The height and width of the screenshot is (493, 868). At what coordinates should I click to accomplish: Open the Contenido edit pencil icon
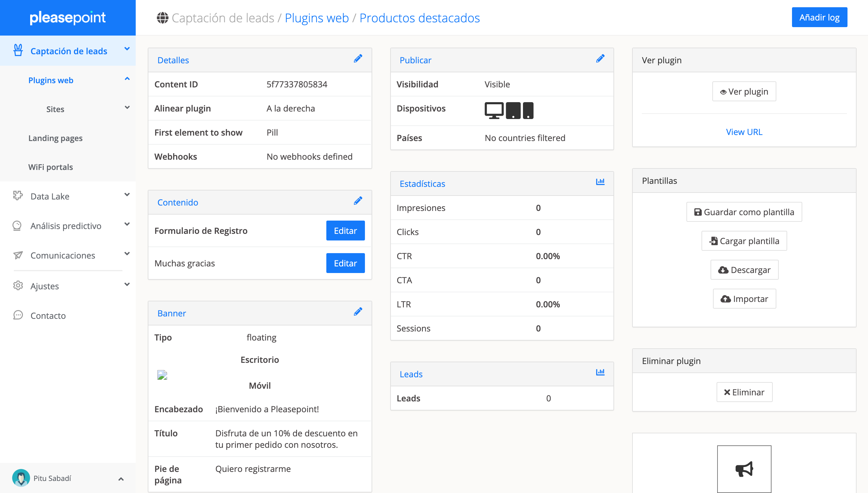[x=358, y=201]
